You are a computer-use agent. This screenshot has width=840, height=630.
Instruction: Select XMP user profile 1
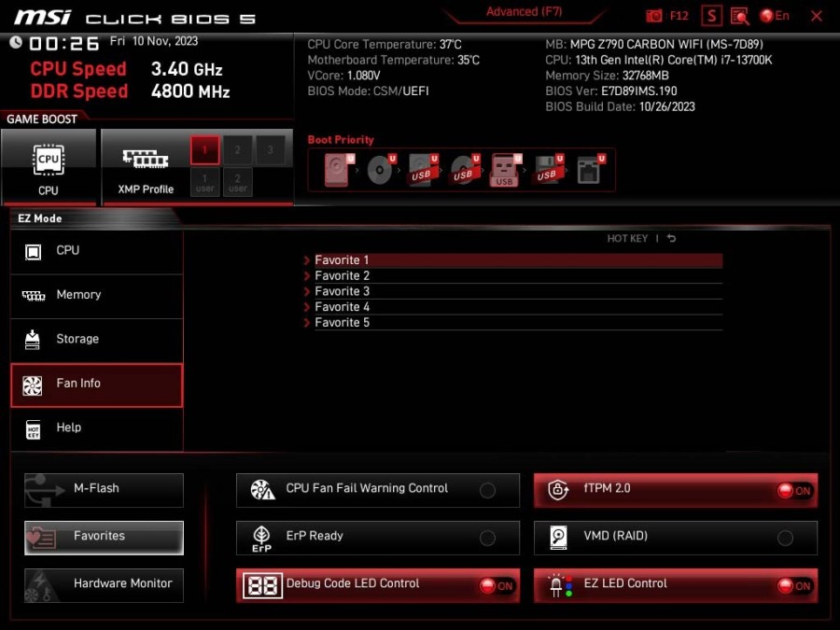pos(204,183)
